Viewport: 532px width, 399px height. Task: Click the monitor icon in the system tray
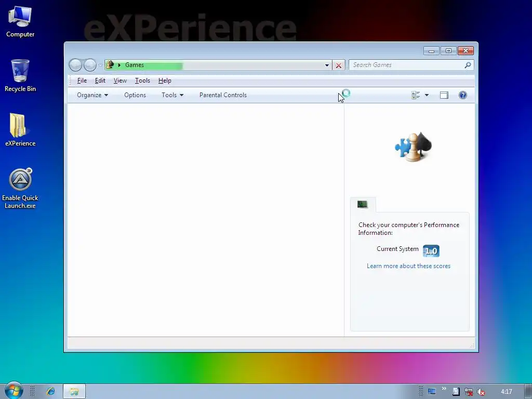tap(432, 392)
